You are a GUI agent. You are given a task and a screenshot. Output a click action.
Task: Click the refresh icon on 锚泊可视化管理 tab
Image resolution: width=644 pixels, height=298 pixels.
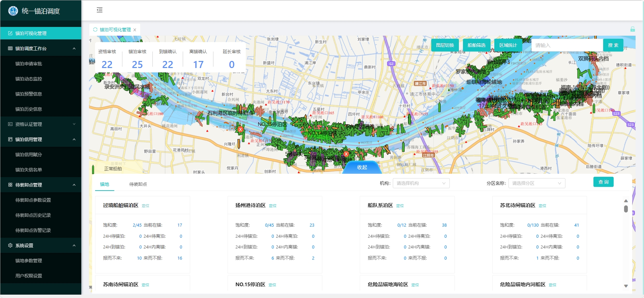tap(95, 30)
